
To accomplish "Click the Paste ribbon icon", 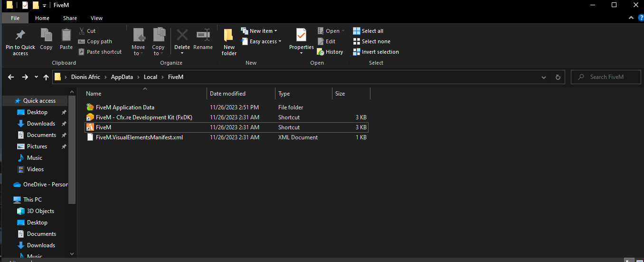I will (x=66, y=35).
